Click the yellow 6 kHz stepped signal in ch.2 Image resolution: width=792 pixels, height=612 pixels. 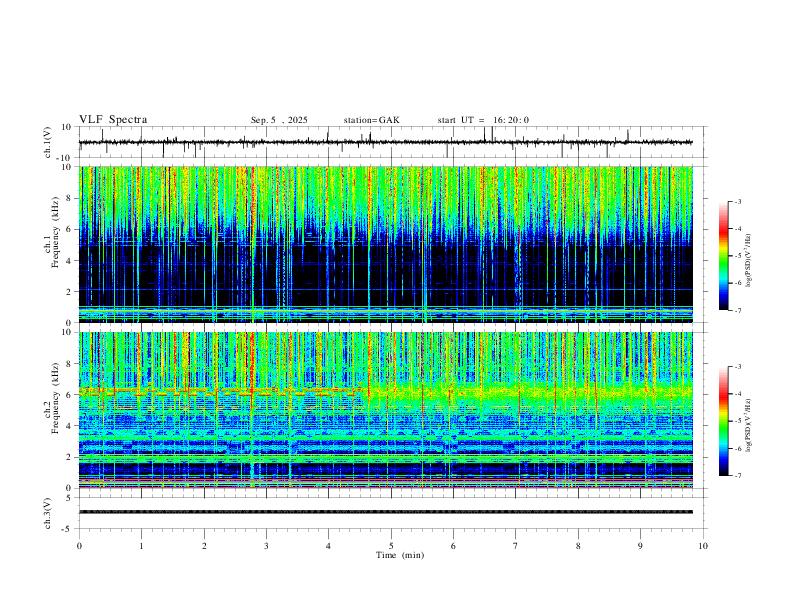[220, 391]
